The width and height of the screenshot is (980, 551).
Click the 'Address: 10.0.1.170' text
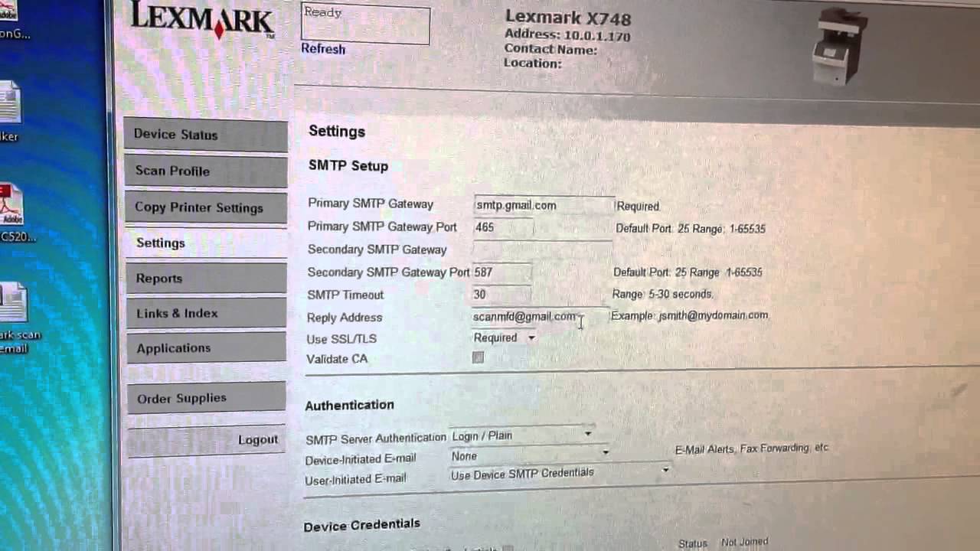567,35
